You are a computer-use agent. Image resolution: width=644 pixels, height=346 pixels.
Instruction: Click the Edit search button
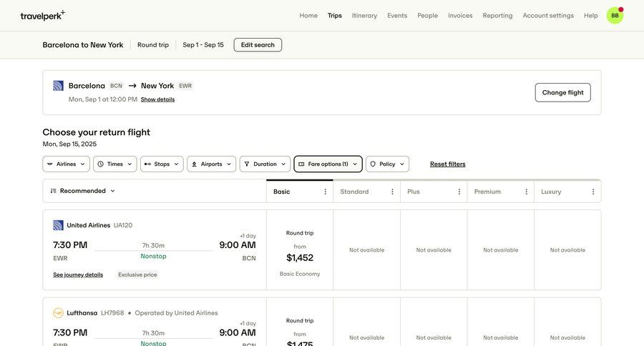point(258,45)
